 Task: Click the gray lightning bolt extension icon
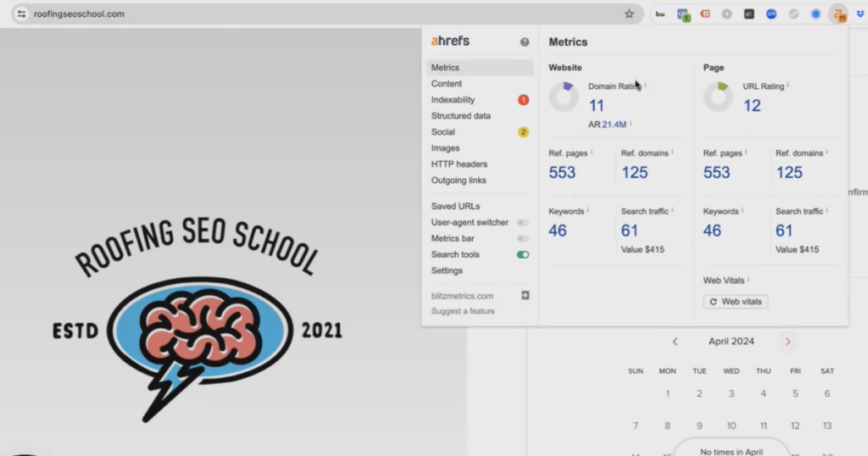(x=726, y=14)
